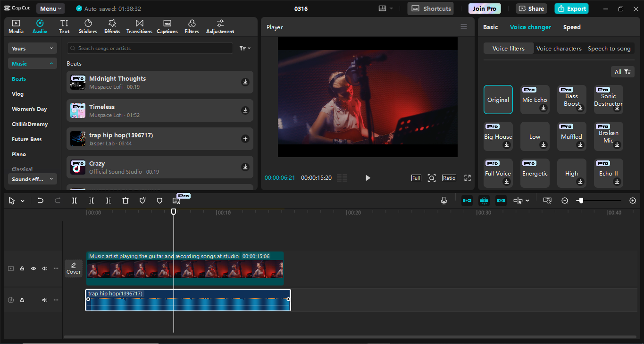This screenshot has width=644, height=344.
Task: Mute the trap hip hop audio track
Action: 44,300
